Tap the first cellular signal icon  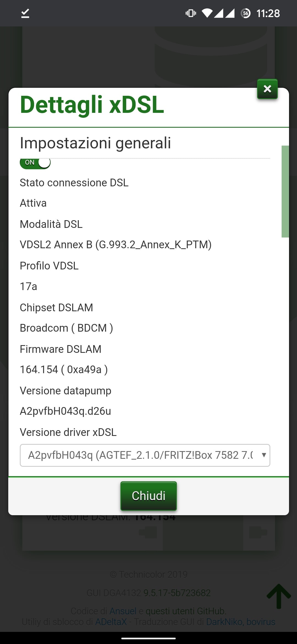[219, 13]
